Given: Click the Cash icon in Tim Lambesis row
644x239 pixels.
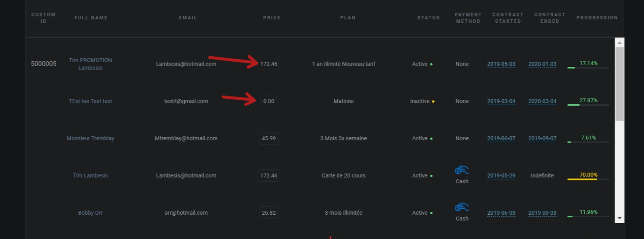Looking at the screenshot, I should [x=462, y=170].
